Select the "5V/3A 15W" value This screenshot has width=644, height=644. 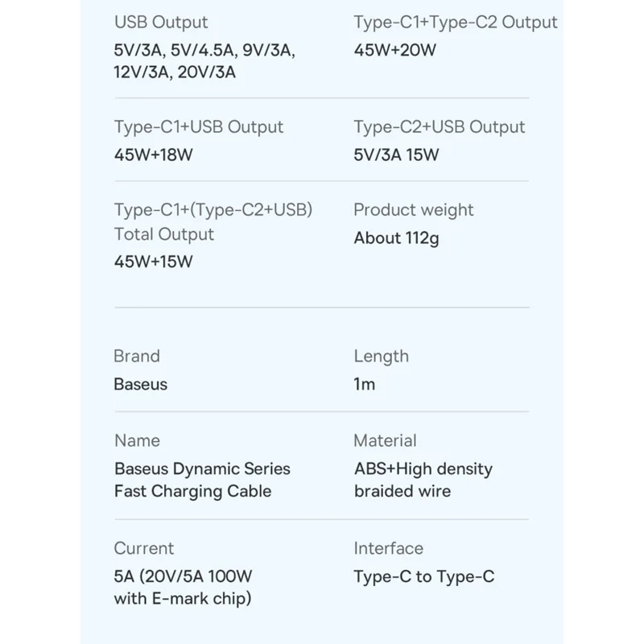pos(396,155)
